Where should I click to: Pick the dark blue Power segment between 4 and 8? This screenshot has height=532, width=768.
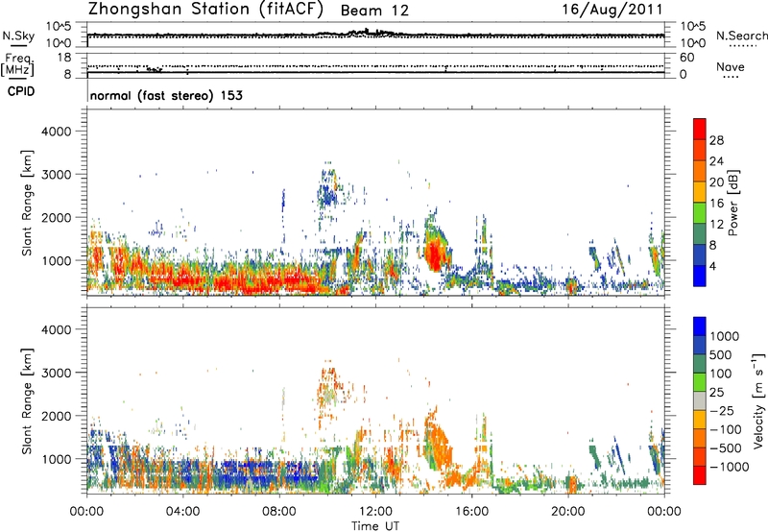pos(700,254)
